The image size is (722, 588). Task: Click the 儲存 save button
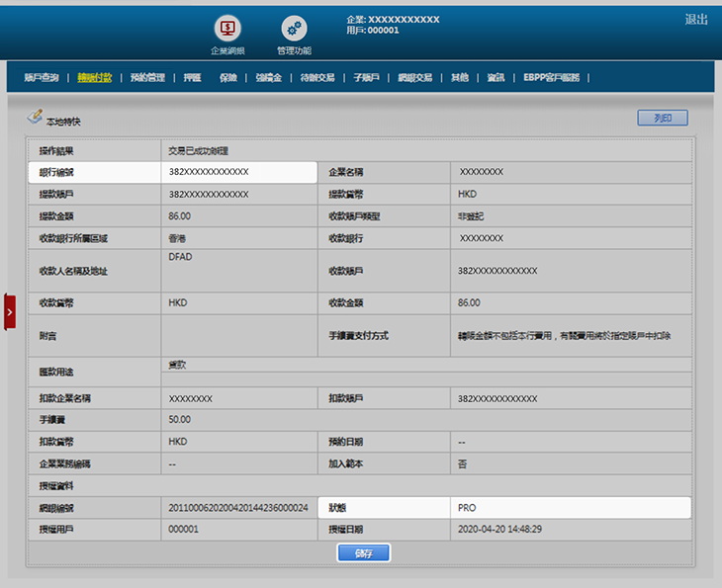pyautogui.click(x=363, y=553)
